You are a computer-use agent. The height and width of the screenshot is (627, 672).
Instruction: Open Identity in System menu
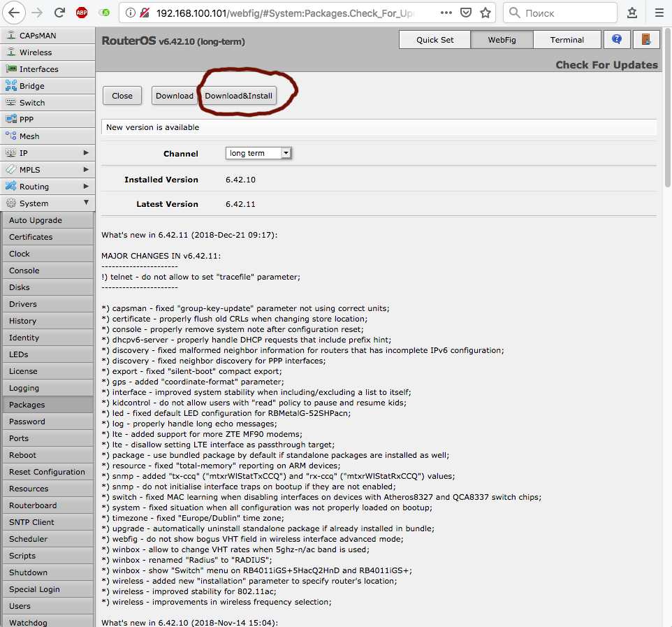click(48, 338)
